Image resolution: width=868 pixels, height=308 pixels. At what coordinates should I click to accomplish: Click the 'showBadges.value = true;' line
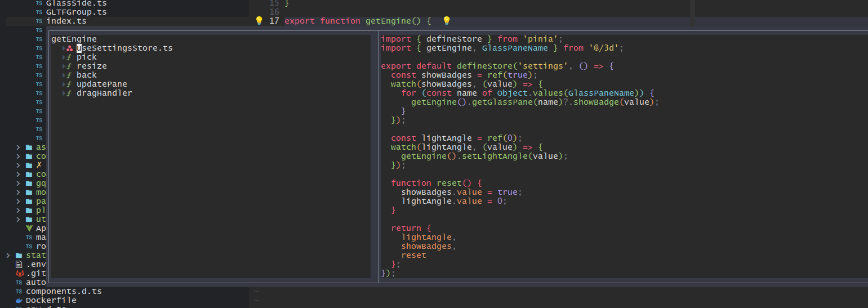coord(462,192)
